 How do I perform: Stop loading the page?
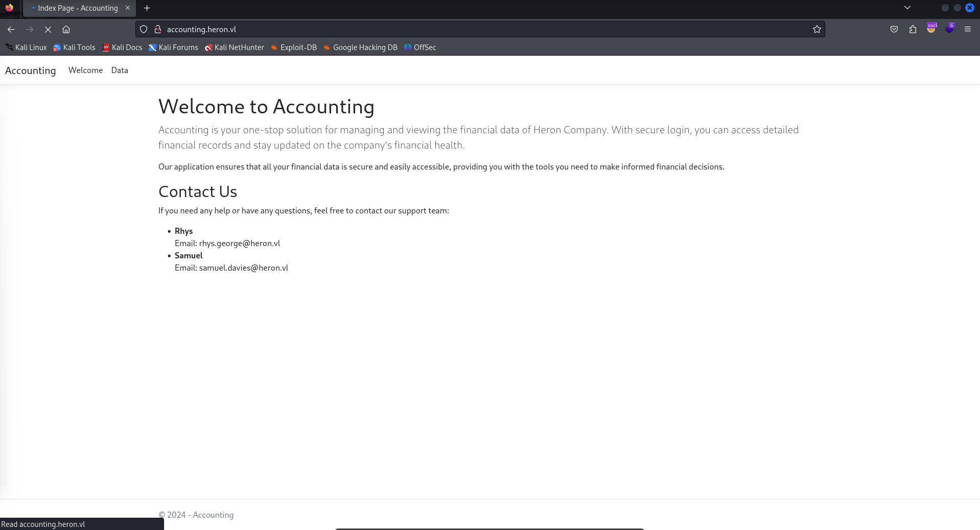[48, 30]
